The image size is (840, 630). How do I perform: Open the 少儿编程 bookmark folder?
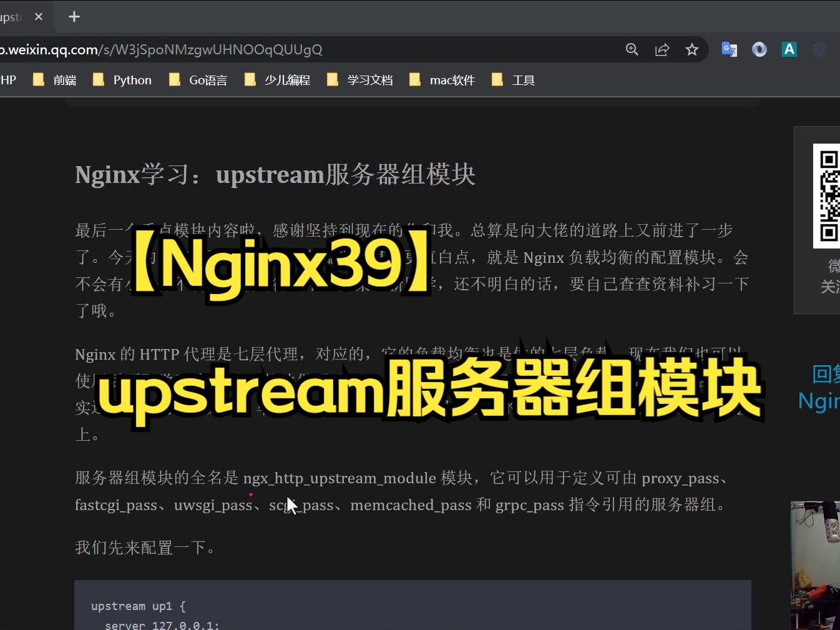(278, 80)
